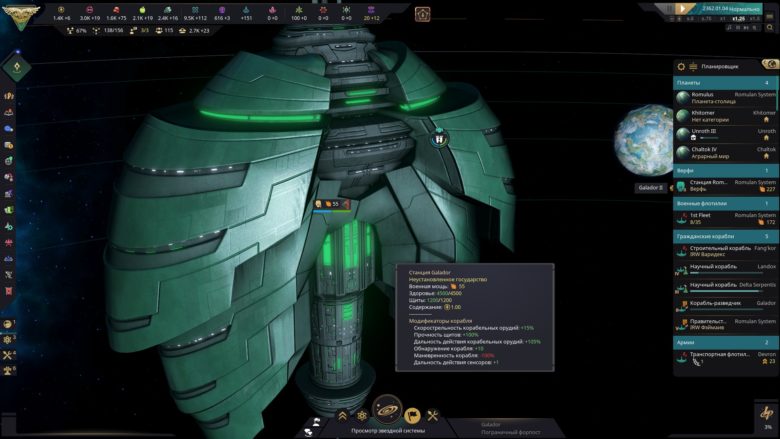Screen dimensions: 780x439
Task: Click the blue resource showing +151
Action: pos(246,13)
